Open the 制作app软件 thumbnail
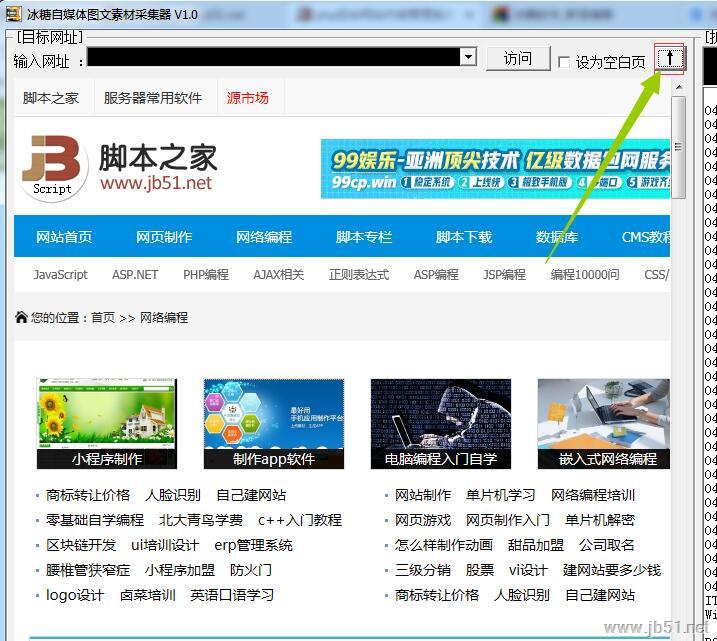 (x=273, y=423)
